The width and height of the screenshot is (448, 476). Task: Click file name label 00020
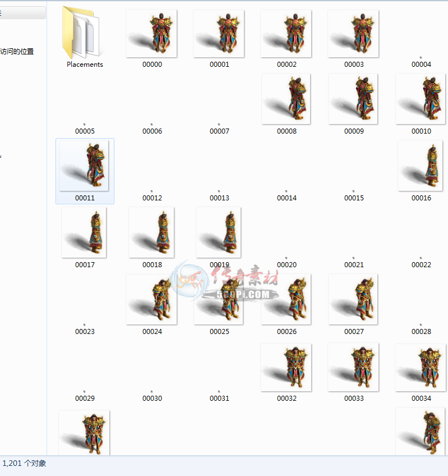click(x=287, y=265)
